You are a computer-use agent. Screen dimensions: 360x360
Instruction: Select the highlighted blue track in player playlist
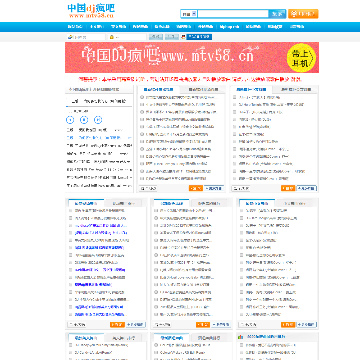[x=99, y=137]
